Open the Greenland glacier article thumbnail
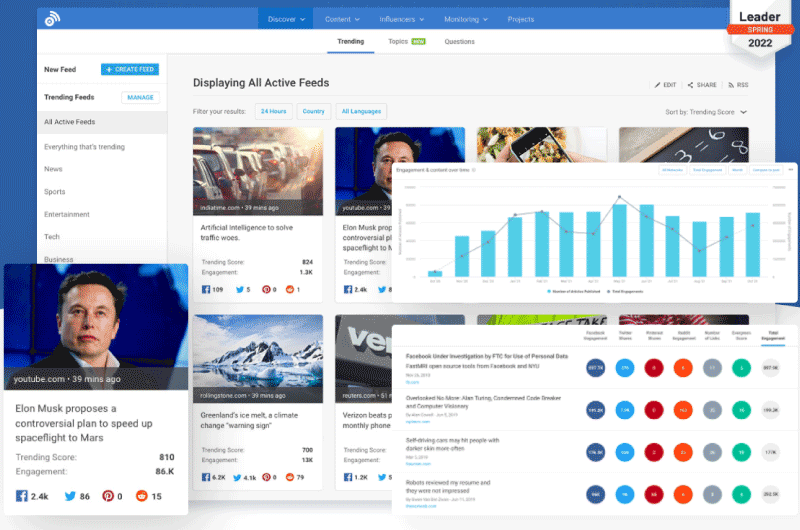The width and height of the screenshot is (800, 530). click(258, 359)
